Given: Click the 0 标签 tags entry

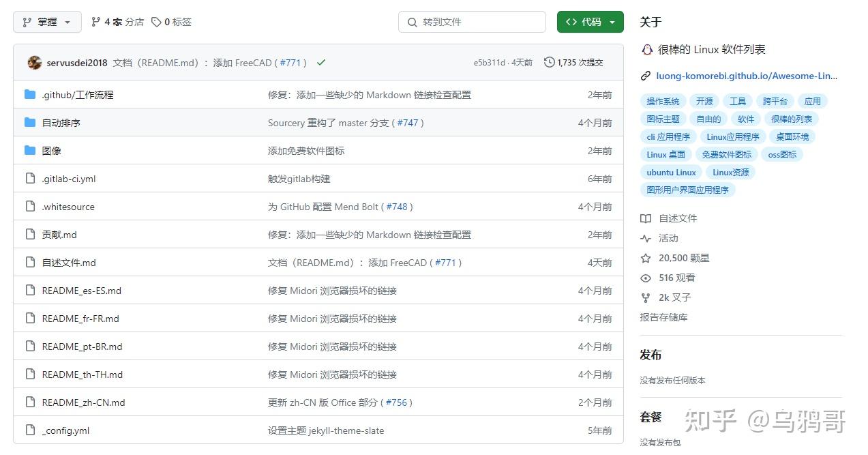Looking at the screenshot, I should [x=171, y=21].
